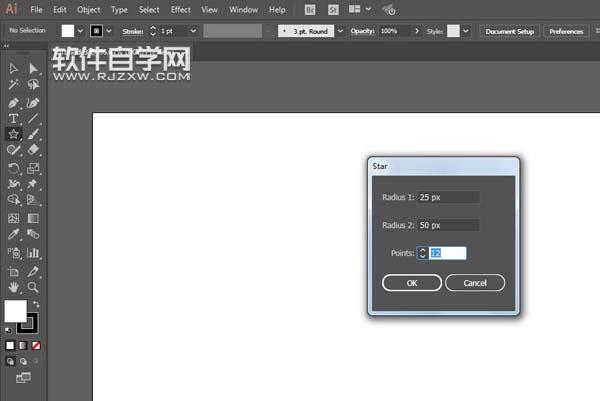Select the Selection tool arrow
The height and width of the screenshot is (401, 600).
(x=13, y=68)
